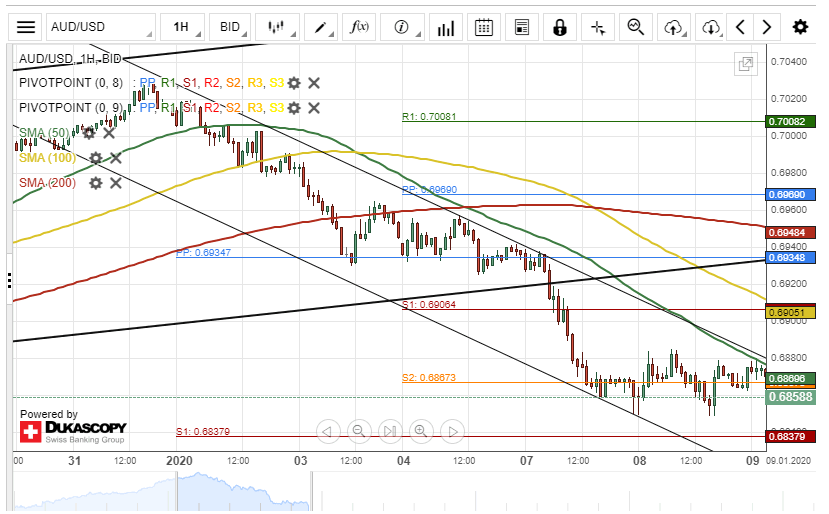Remove the SMA (50) indicator
Viewport: 829px width, 514px height.
pos(109,133)
